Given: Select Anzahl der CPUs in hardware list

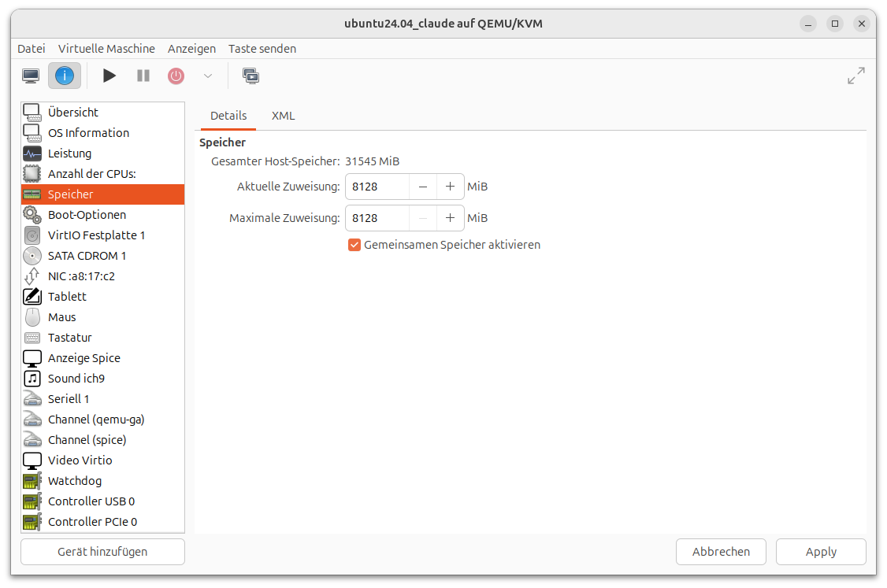Looking at the screenshot, I should [91, 174].
